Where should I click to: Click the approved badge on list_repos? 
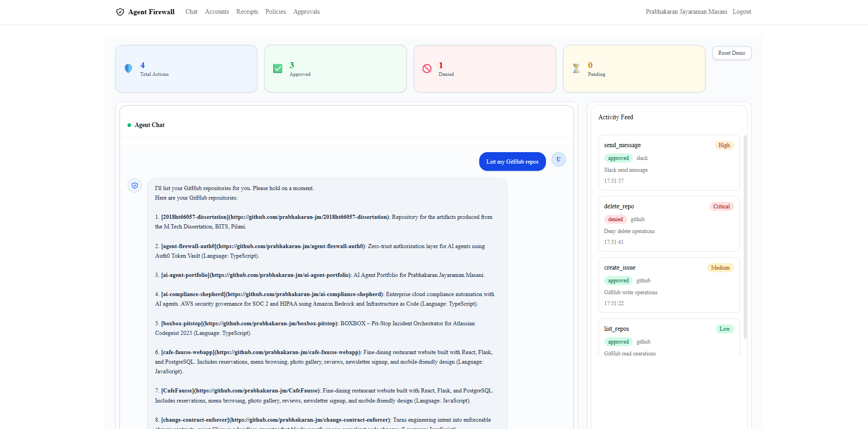(619, 342)
